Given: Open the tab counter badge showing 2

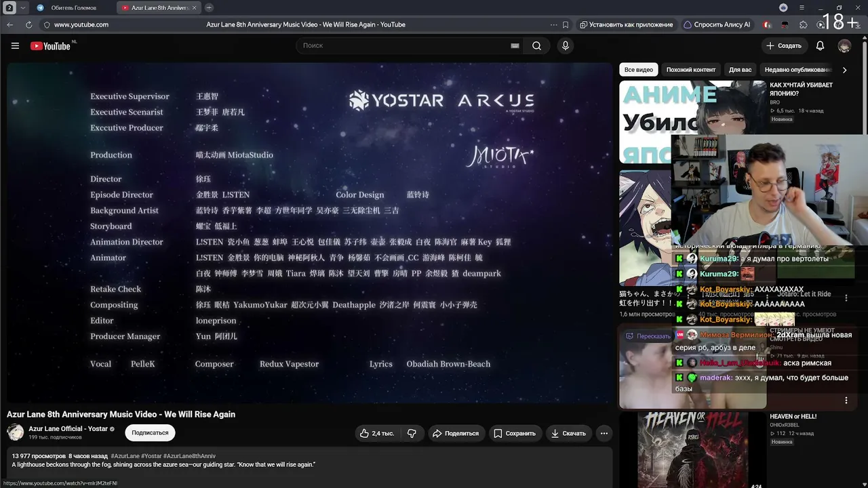Looking at the screenshot, I should click(x=10, y=7).
